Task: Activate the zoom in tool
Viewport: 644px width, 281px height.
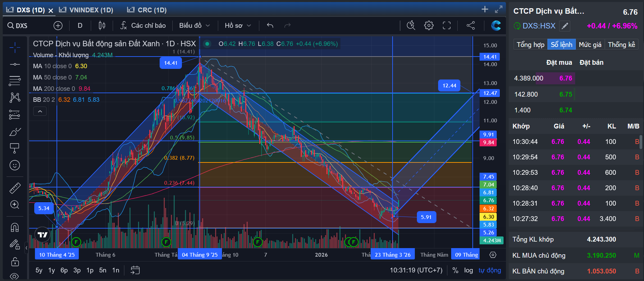Action: 15,205
